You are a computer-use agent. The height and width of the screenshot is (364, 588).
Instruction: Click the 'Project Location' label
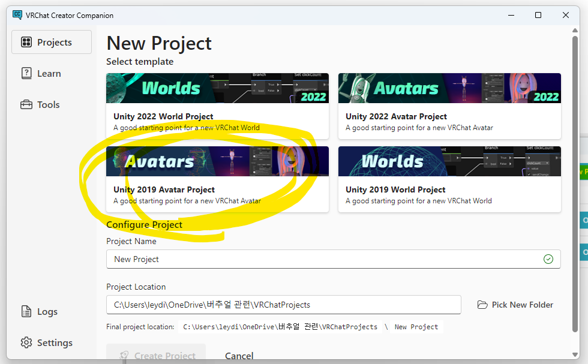coord(136,287)
